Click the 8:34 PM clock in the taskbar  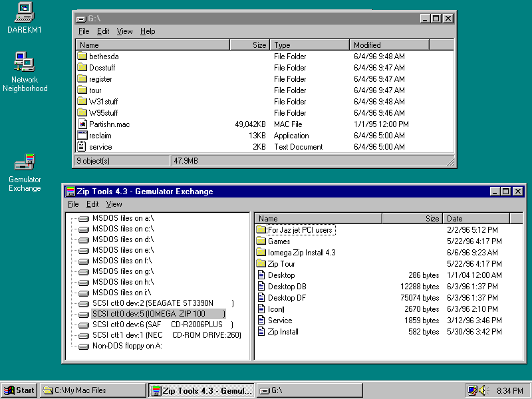coord(510,390)
